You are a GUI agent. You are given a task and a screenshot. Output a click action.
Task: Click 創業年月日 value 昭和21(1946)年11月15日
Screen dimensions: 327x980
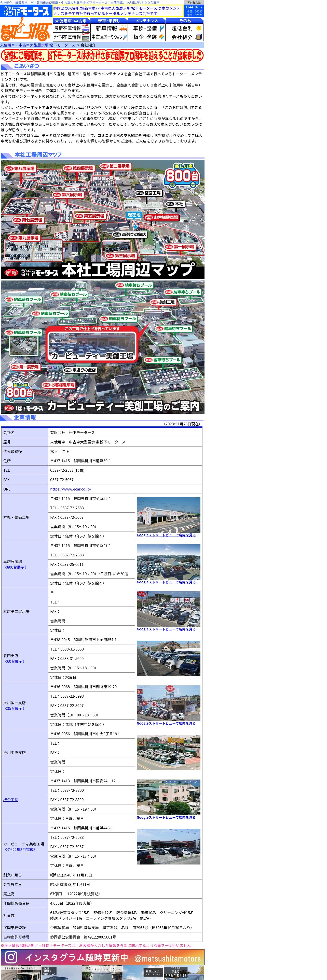coord(71,875)
